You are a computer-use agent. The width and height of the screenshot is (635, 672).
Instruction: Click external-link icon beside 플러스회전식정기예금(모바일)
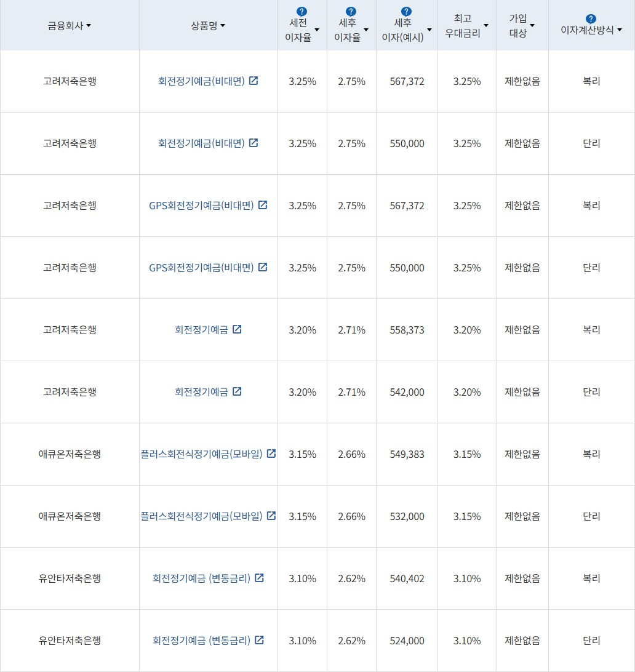pyautogui.click(x=271, y=454)
